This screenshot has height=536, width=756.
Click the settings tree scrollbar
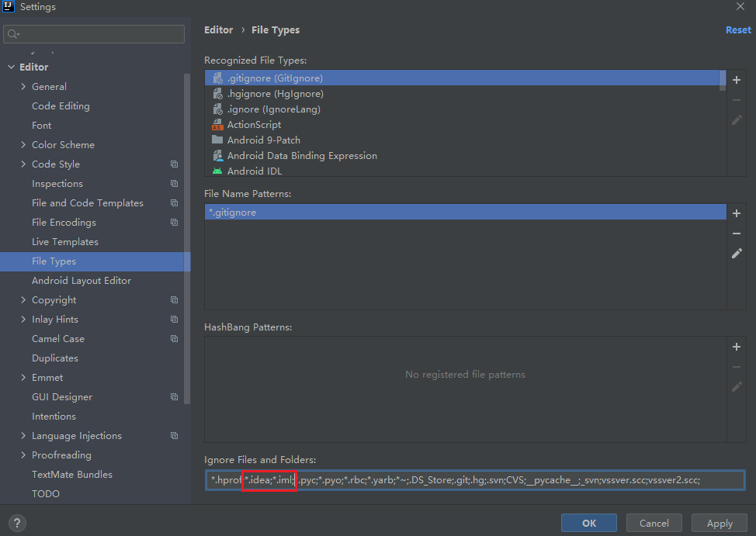(x=187, y=239)
